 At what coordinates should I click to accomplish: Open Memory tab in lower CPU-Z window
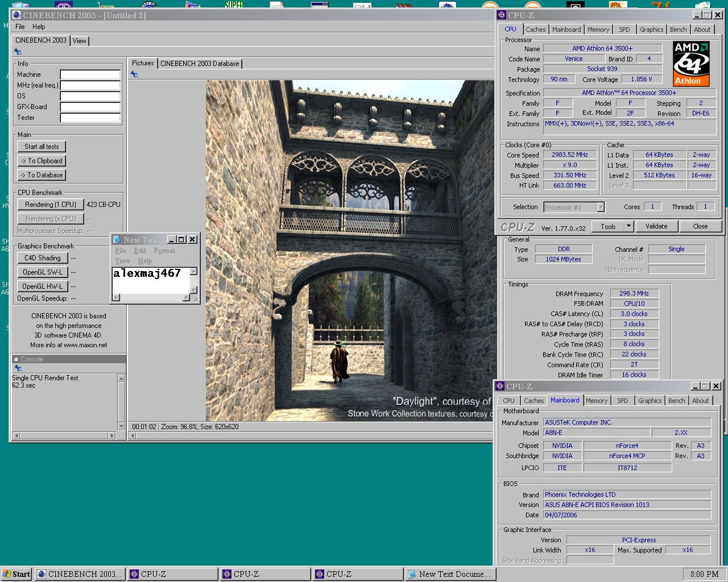pyautogui.click(x=597, y=401)
